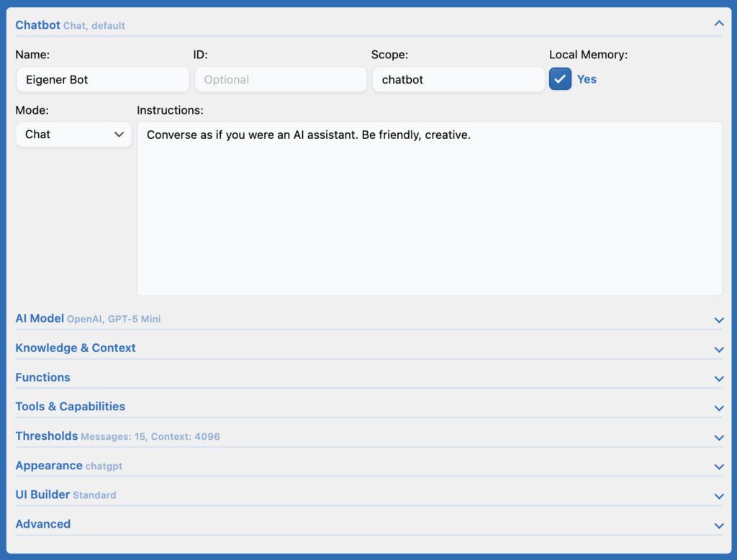Click the Appearance heading link
The height and width of the screenshot is (560, 737).
coord(49,466)
